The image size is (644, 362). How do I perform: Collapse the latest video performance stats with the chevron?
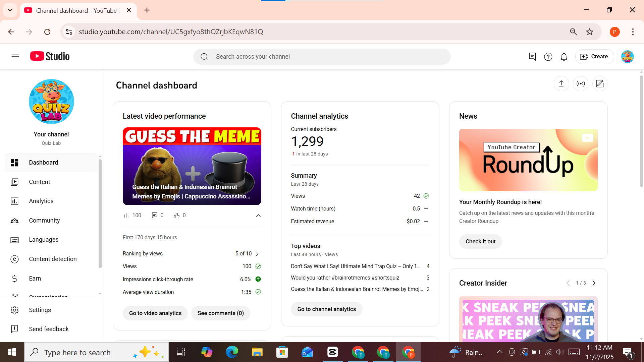click(x=258, y=216)
